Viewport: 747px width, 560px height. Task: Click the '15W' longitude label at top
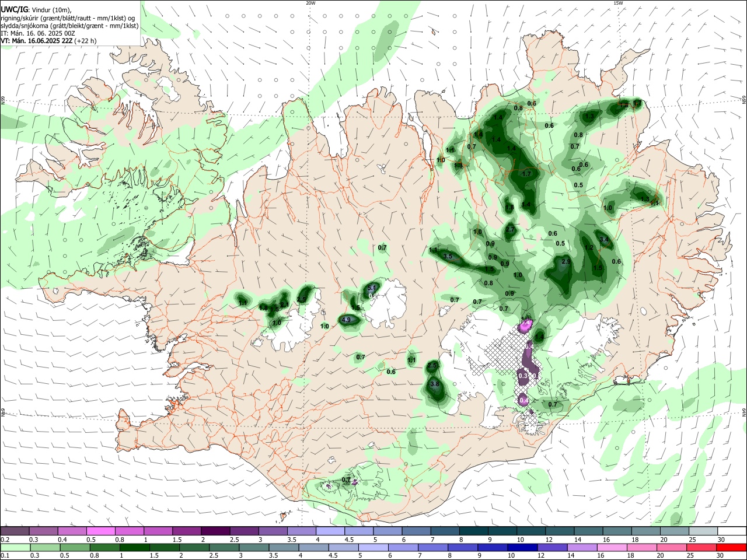coord(618,3)
